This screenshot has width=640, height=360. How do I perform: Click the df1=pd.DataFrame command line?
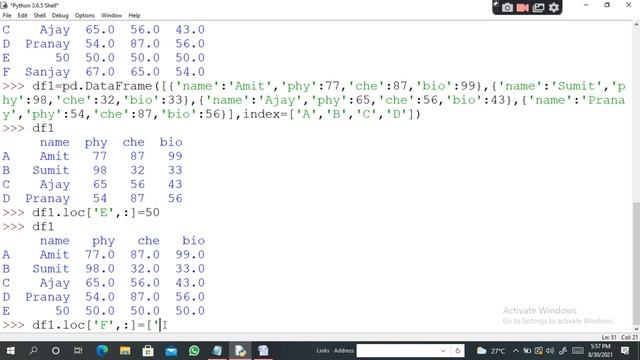pyautogui.click(x=313, y=100)
